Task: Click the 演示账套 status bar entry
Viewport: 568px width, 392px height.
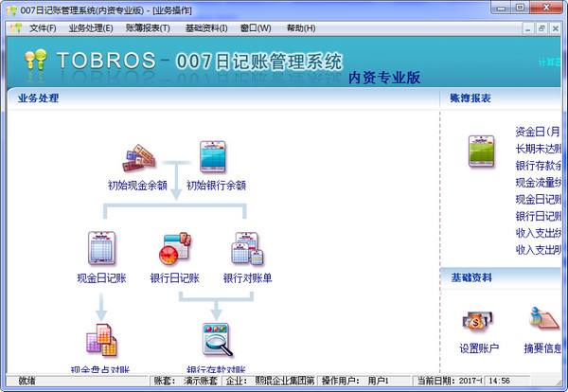Action: [x=201, y=381]
